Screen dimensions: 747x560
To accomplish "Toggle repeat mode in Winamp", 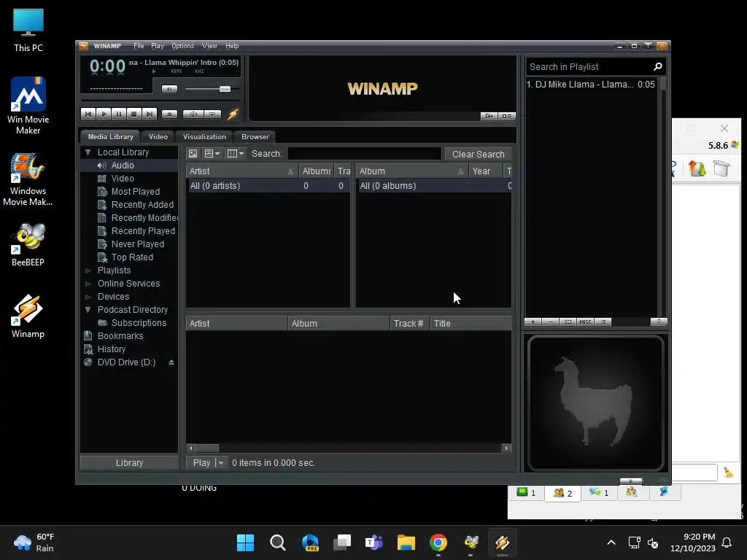I will (212, 114).
